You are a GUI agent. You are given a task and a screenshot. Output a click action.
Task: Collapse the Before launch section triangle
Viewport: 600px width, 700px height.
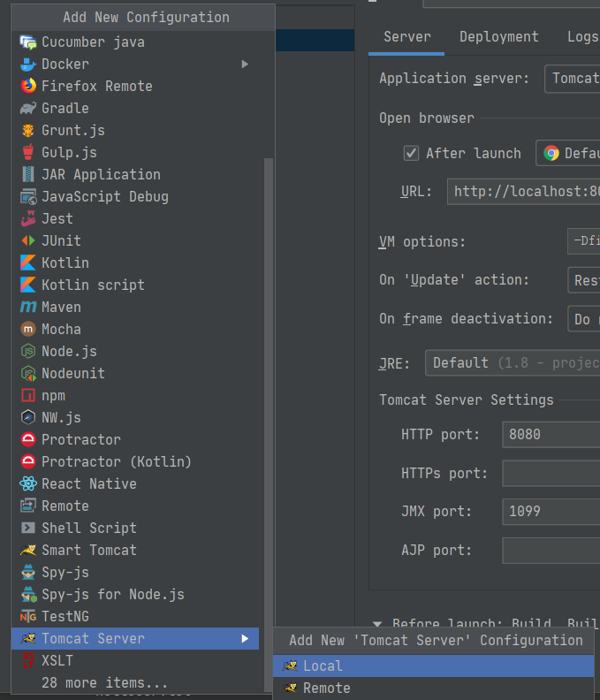377,624
